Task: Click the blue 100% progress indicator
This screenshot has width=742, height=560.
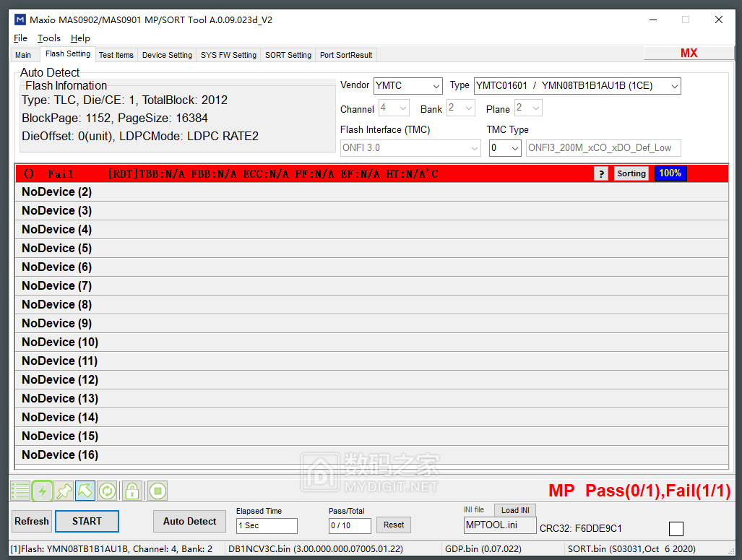Action: pyautogui.click(x=670, y=173)
